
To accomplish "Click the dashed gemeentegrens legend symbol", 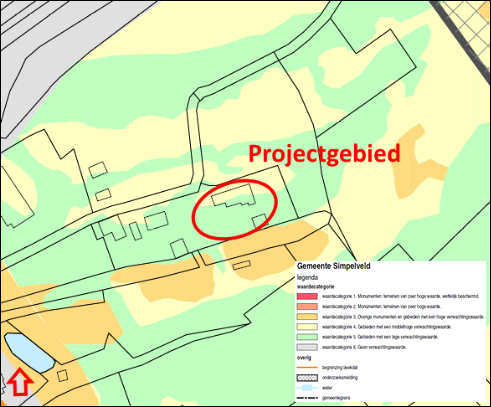I will pyautogui.click(x=307, y=398).
